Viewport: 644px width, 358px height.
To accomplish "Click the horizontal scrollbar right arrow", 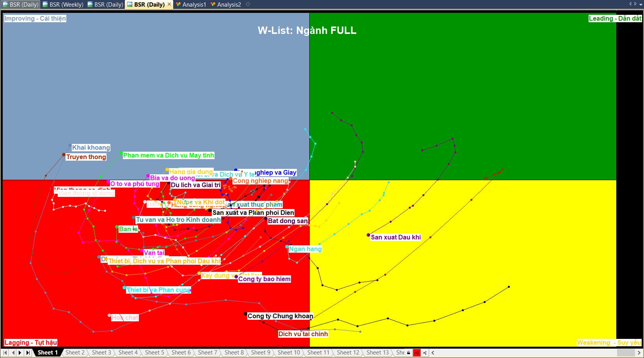I will pyautogui.click(x=639, y=353).
